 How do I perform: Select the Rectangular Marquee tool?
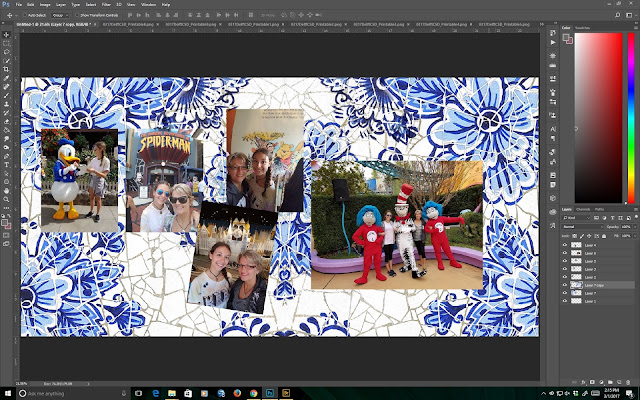tap(7, 43)
